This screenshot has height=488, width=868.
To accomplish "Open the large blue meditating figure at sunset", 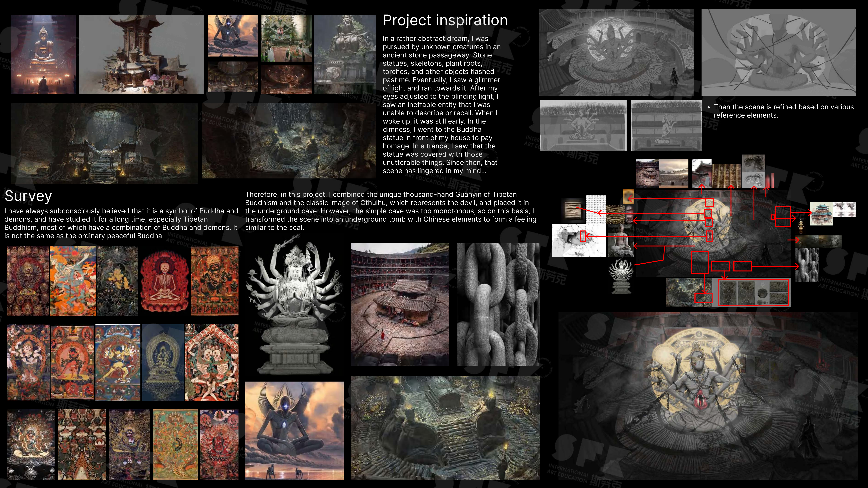I will (294, 431).
